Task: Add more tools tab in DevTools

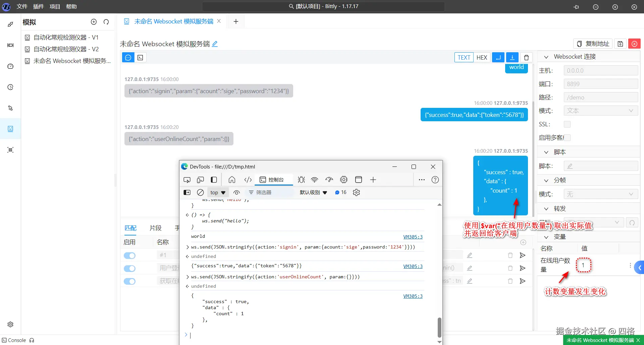Action: pyautogui.click(x=373, y=180)
